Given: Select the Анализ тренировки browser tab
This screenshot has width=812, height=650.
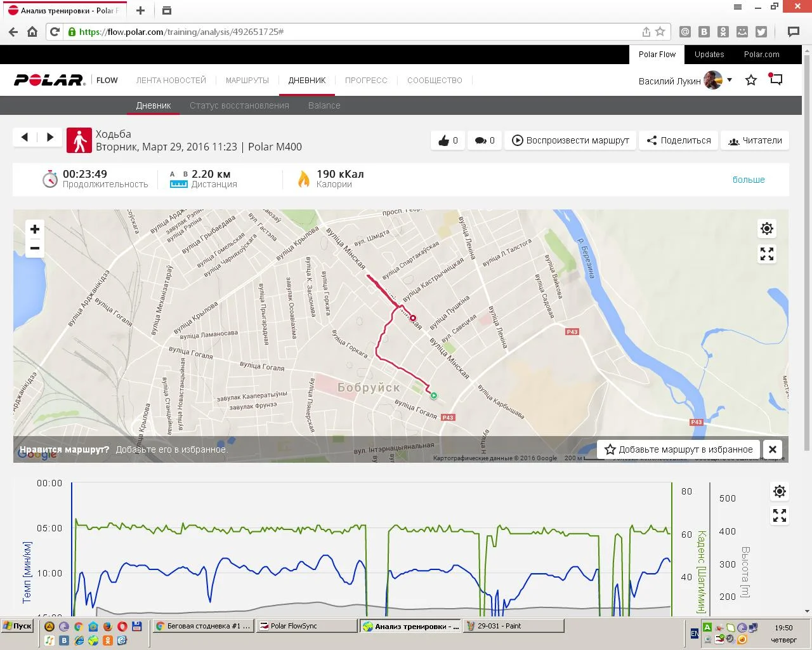Looking at the screenshot, I should point(65,11).
